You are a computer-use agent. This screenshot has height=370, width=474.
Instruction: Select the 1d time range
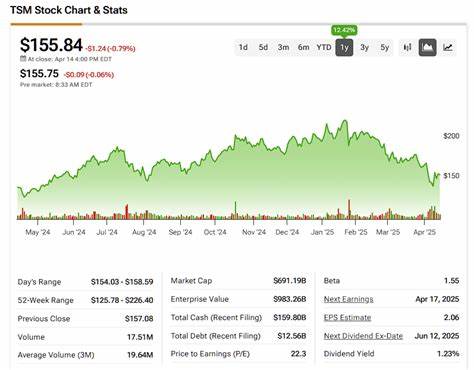[x=243, y=47]
